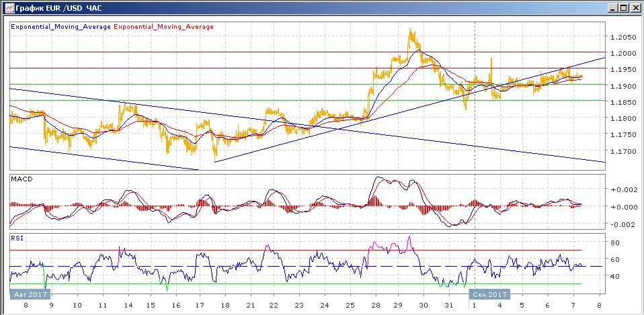The image size is (644, 315).
Task: Click the 1.2000 price axis label
Action: [622, 53]
